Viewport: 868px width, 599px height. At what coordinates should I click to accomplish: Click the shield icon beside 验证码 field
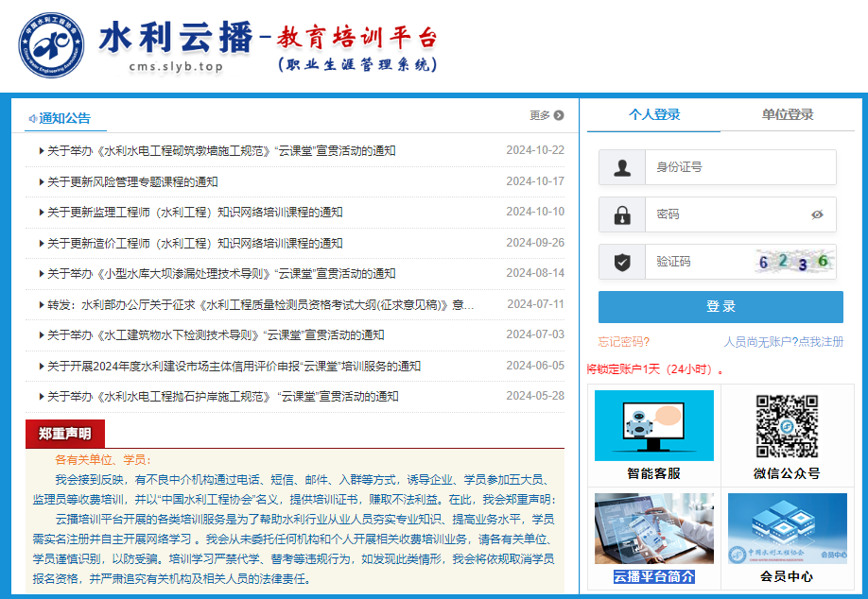tap(622, 262)
